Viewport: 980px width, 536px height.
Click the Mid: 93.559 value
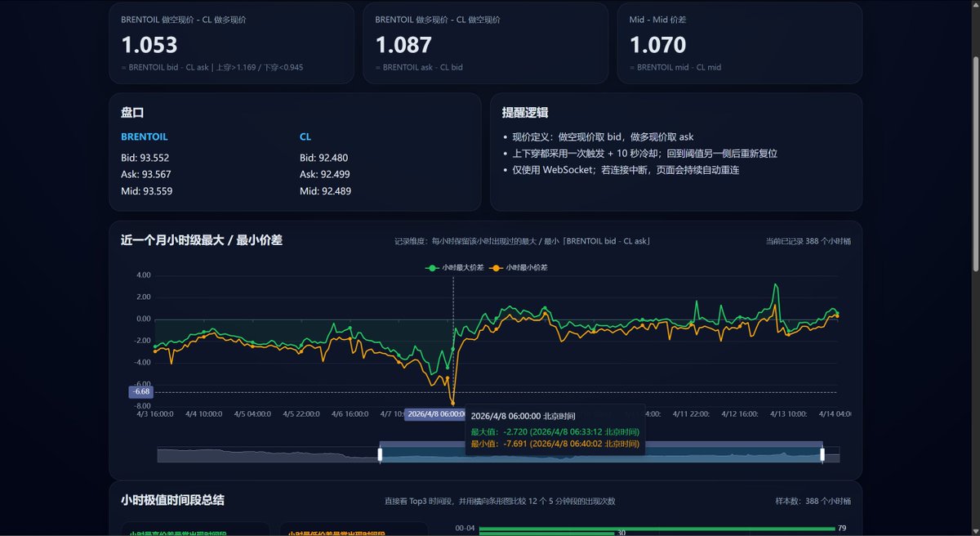[146, 191]
